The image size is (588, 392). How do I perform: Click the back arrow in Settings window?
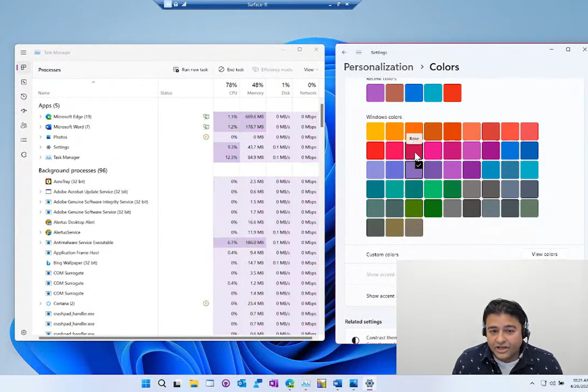point(344,52)
